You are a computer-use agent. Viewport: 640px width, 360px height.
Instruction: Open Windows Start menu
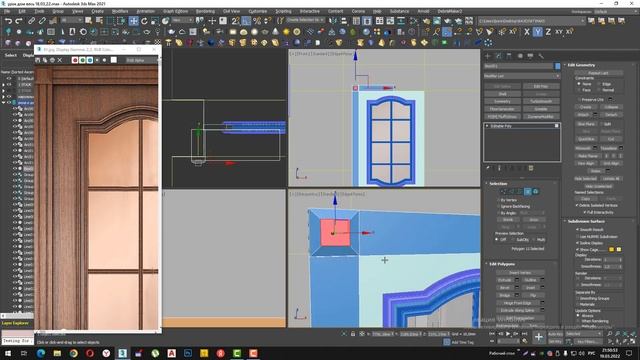[x=8, y=353]
